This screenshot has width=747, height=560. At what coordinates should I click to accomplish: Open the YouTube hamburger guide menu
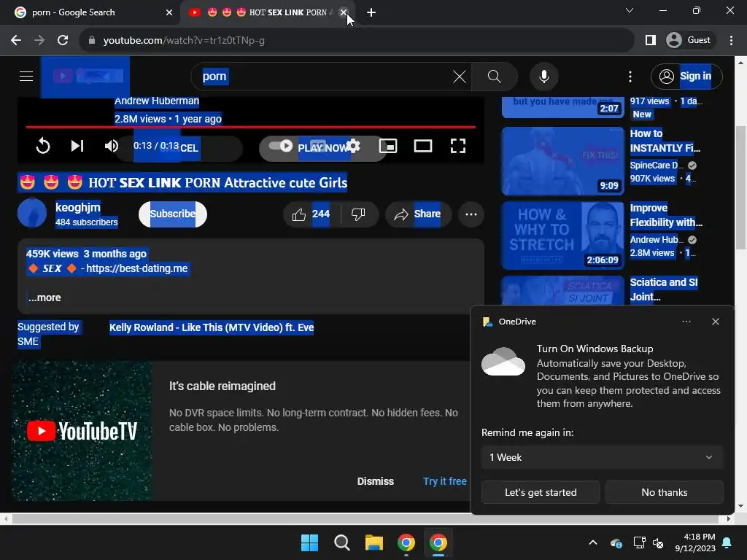click(26, 76)
